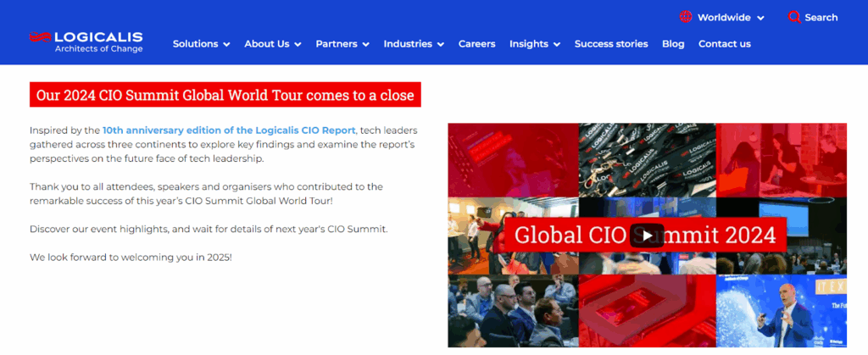Open the About Us menu

tap(267, 44)
